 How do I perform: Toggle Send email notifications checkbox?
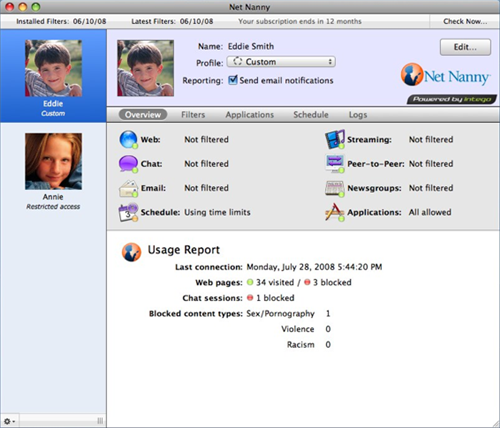pos(233,80)
